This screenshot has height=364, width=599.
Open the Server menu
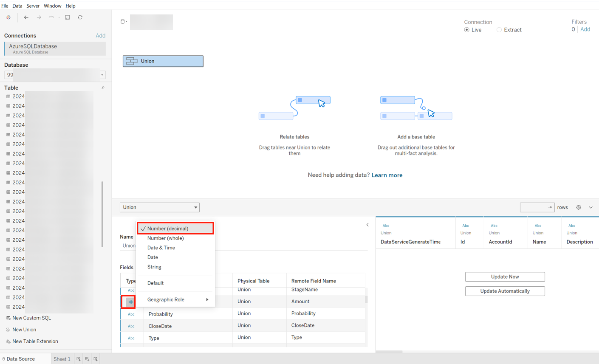[x=33, y=6]
